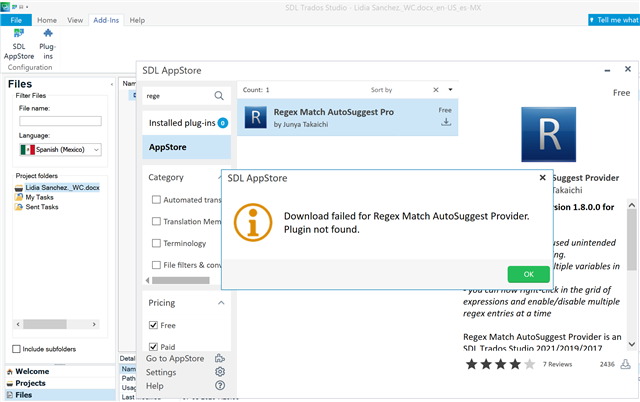The width and height of the screenshot is (640, 402).
Task: Click the File name input field
Action: tap(60, 121)
